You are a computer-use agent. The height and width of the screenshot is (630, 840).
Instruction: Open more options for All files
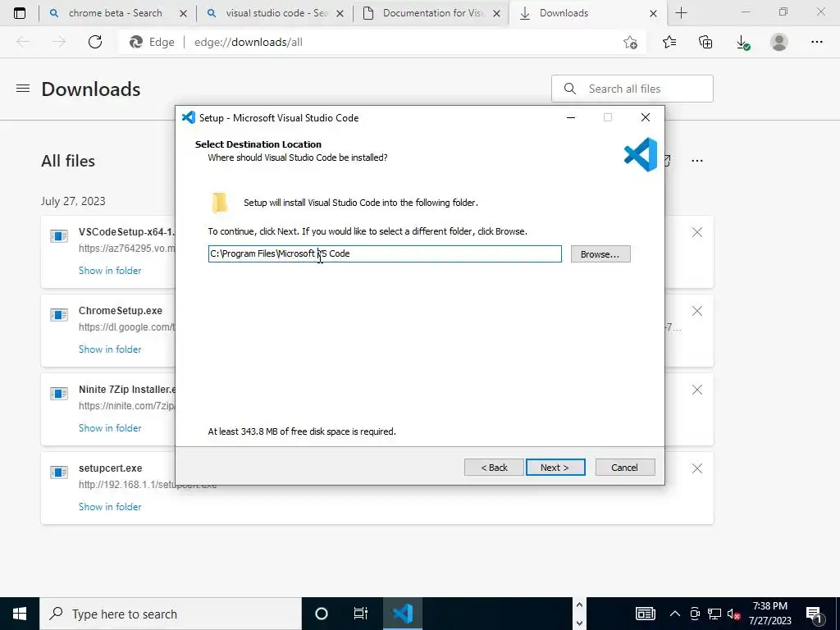(x=697, y=161)
